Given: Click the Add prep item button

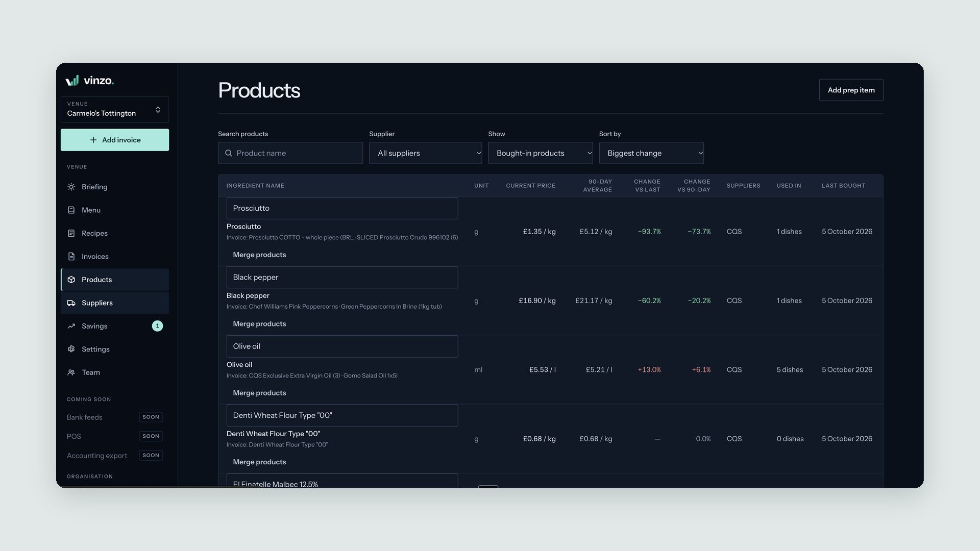Looking at the screenshot, I should 851,90.
